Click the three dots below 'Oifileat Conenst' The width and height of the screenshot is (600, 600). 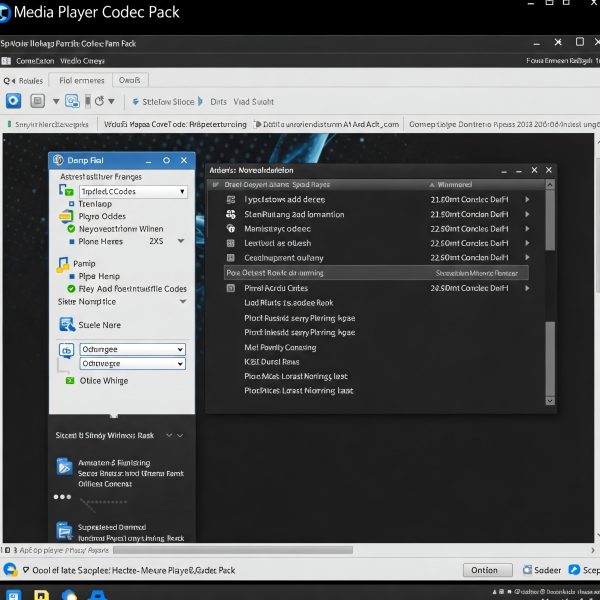[x=62, y=497]
